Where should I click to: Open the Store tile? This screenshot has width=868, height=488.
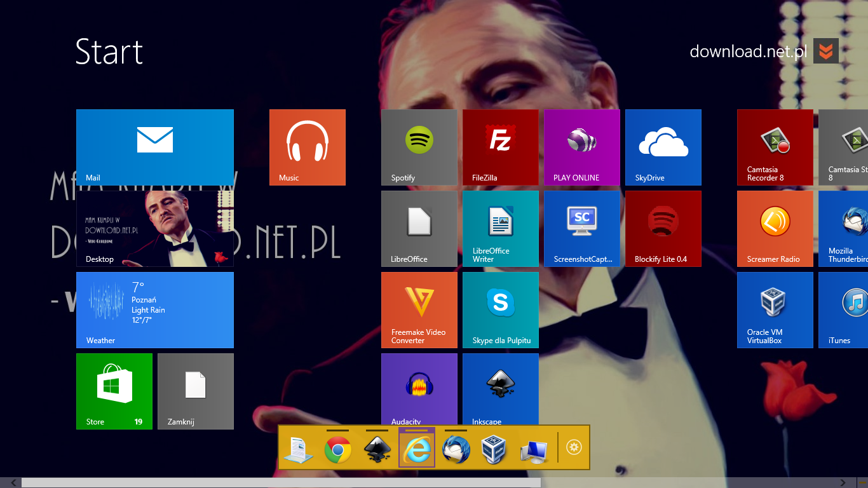pyautogui.click(x=114, y=391)
